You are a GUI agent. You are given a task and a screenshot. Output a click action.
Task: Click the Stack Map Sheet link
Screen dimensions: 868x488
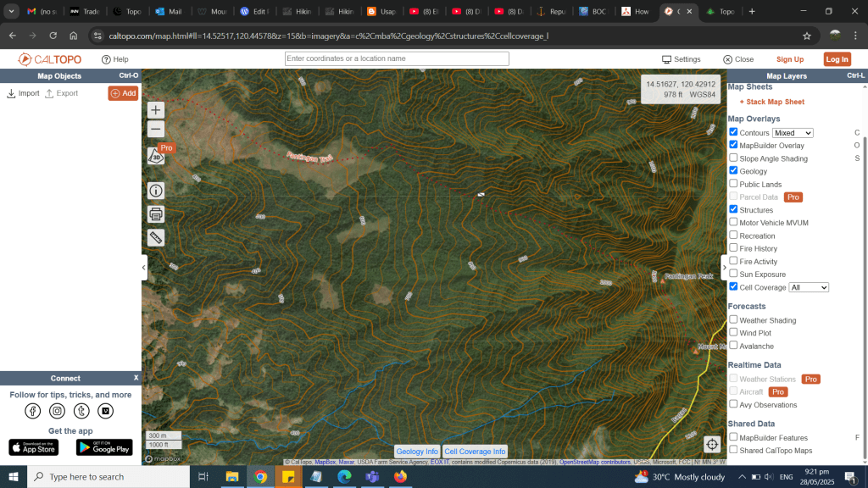tap(775, 102)
